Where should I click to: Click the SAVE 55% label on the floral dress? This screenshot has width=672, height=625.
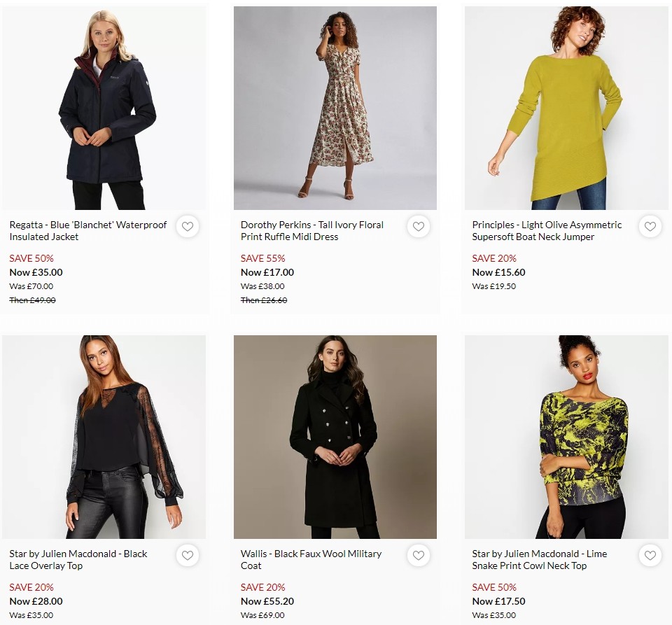[x=263, y=258]
